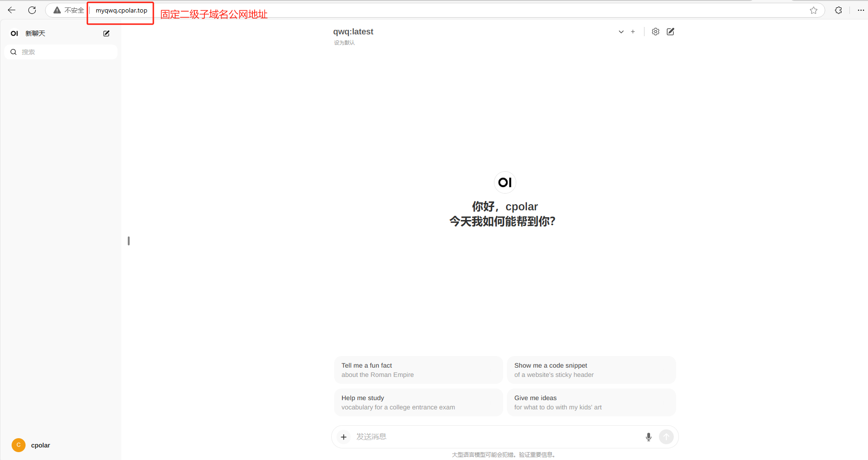This screenshot has width=868, height=460.
Task: Open chat settings gear icon
Action: pyautogui.click(x=656, y=32)
